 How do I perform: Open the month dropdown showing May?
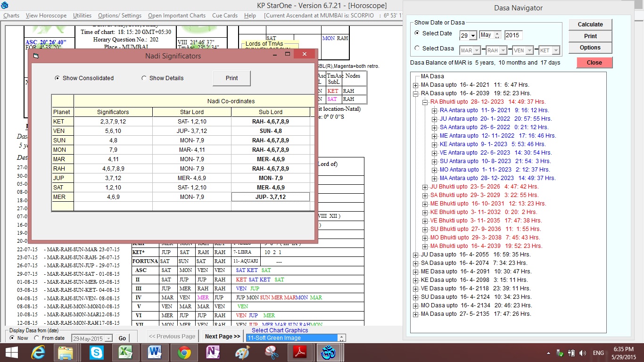point(496,35)
